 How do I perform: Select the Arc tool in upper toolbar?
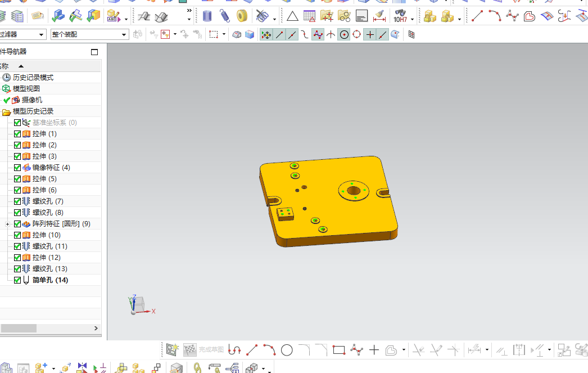coord(495,16)
